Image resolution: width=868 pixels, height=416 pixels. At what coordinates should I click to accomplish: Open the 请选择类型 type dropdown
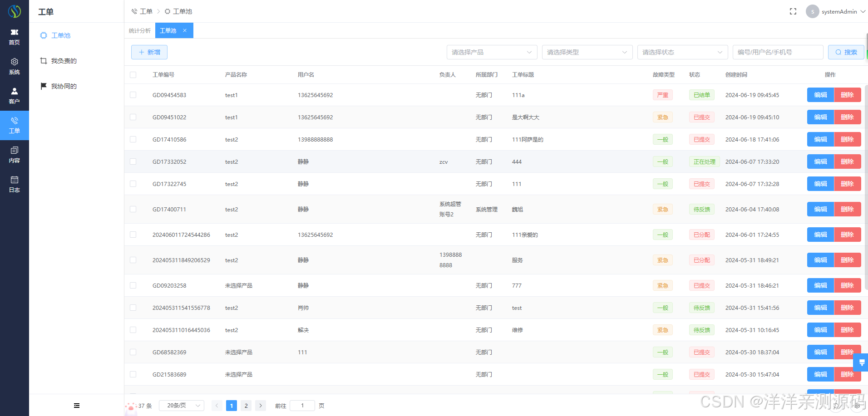point(587,52)
